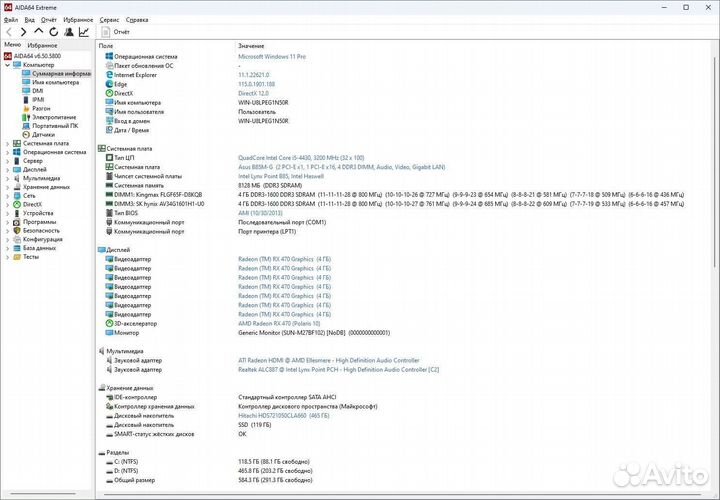
Task: Open the Hitachi HDS721050CLA660 disk link
Action: pyautogui.click(x=283, y=416)
